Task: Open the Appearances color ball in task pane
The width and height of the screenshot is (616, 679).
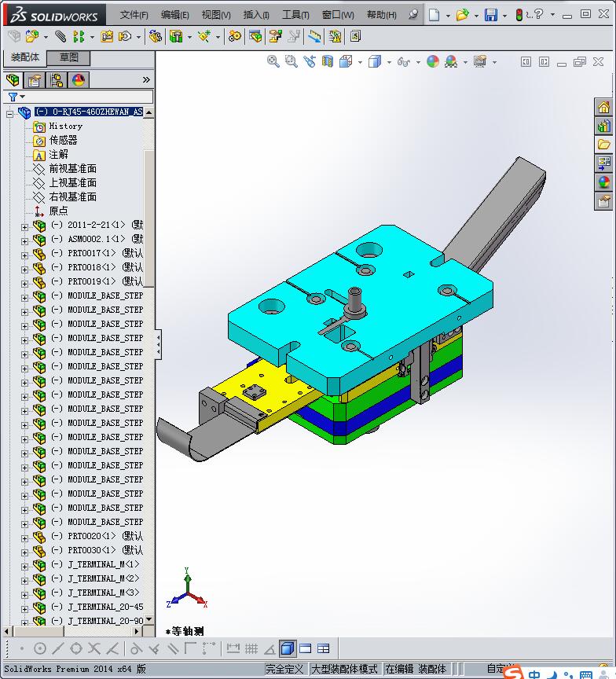Action: [x=603, y=182]
